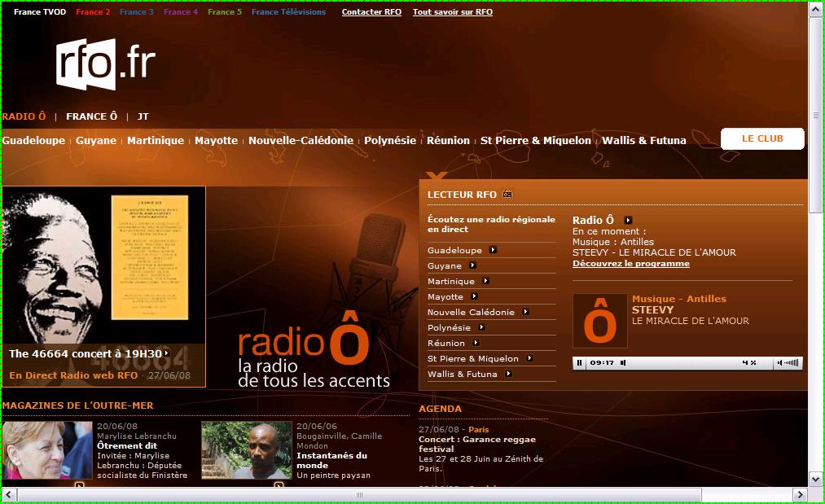Click the horizontal scrollbar left arrow

pyautogui.click(x=9, y=494)
